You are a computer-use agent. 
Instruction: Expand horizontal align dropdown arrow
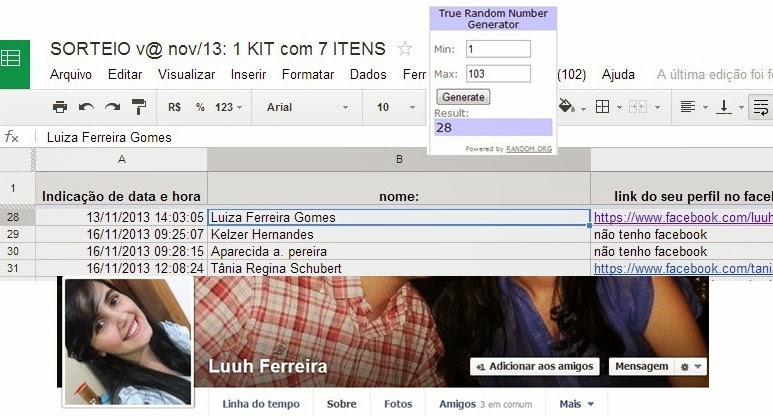tap(705, 107)
